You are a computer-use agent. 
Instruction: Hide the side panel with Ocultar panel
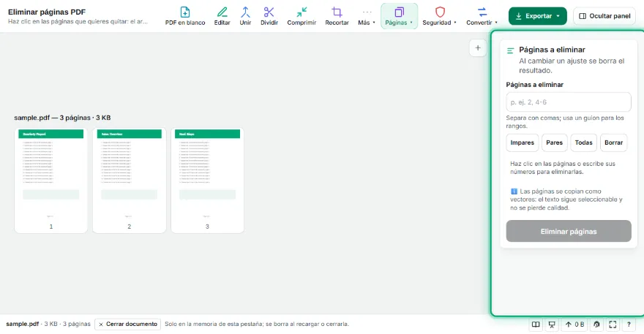point(604,16)
